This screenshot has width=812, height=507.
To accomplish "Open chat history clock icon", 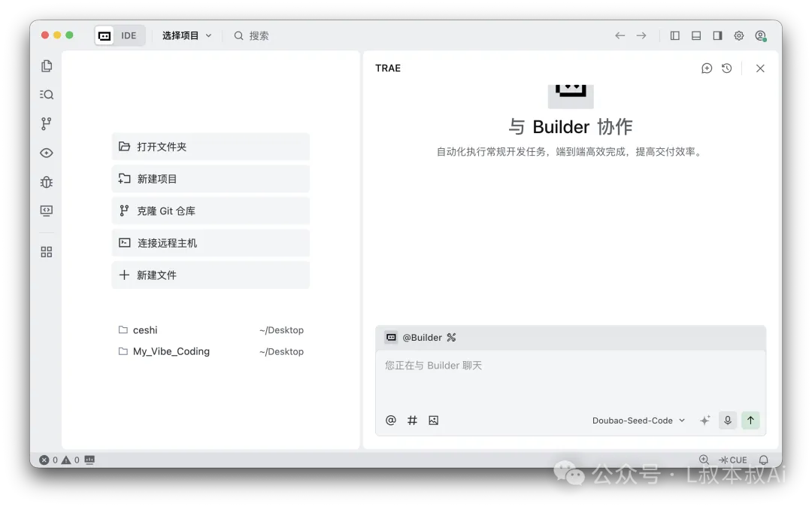I will pyautogui.click(x=727, y=68).
